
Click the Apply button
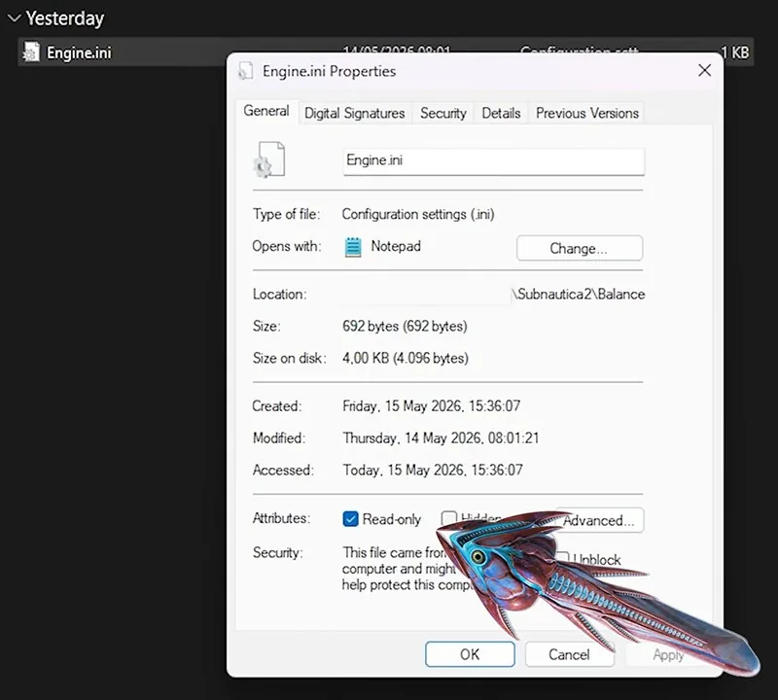pyautogui.click(x=668, y=654)
